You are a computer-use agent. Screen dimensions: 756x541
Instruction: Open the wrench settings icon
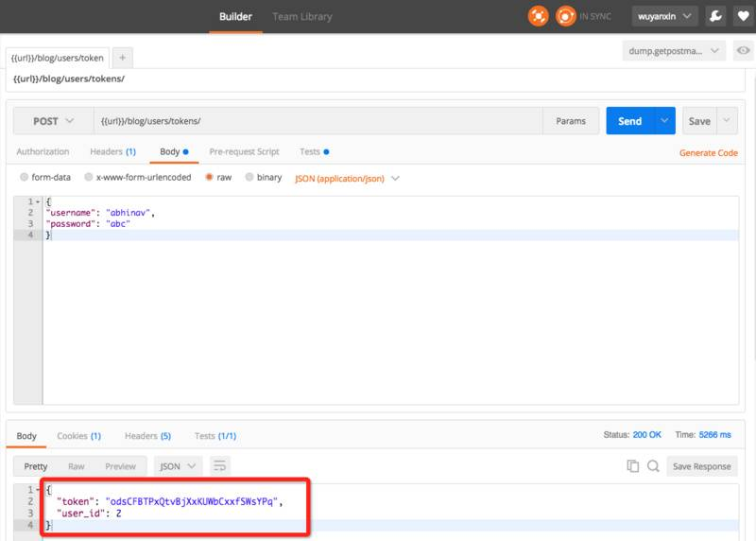click(x=715, y=16)
